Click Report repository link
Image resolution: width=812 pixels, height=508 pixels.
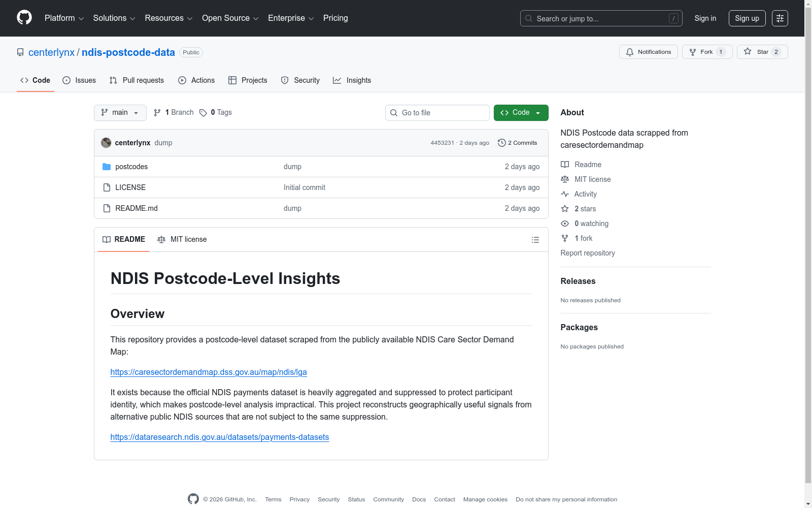(x=588, y=253)
